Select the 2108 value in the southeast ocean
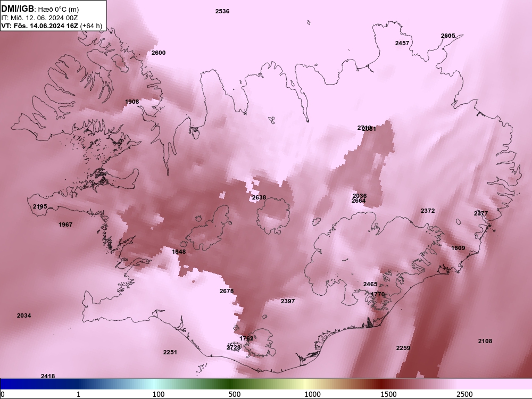The image size is (532, 399). (x=485, y=341)
